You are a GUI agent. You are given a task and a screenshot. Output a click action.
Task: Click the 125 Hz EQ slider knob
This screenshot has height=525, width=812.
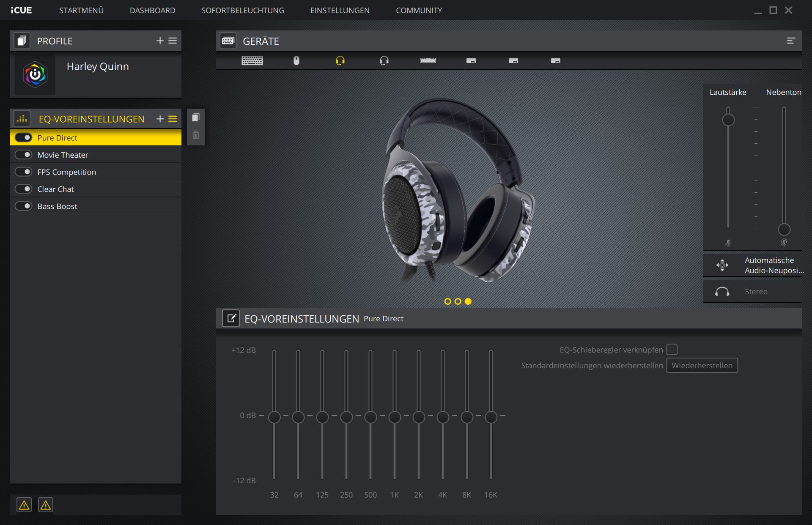(x=322, y=417)
